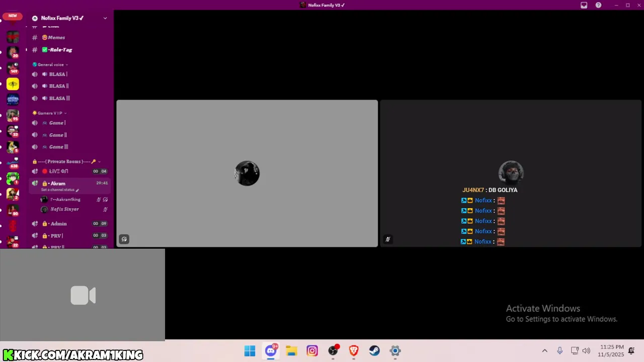This screenshot has width=644, height=362.
Task: Click the deafened indicator on the gray tile
Action: [x=124, y=239]
